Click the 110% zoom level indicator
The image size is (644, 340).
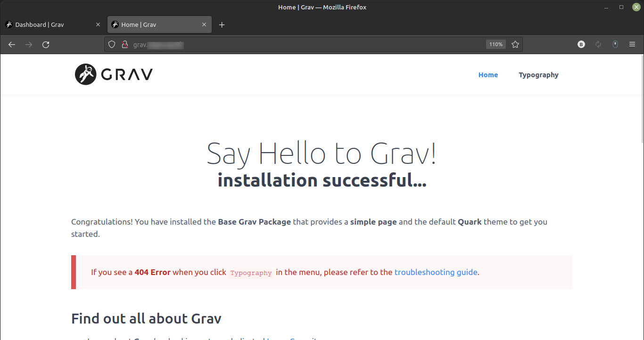pyautogui.click(x=495, y=45)
